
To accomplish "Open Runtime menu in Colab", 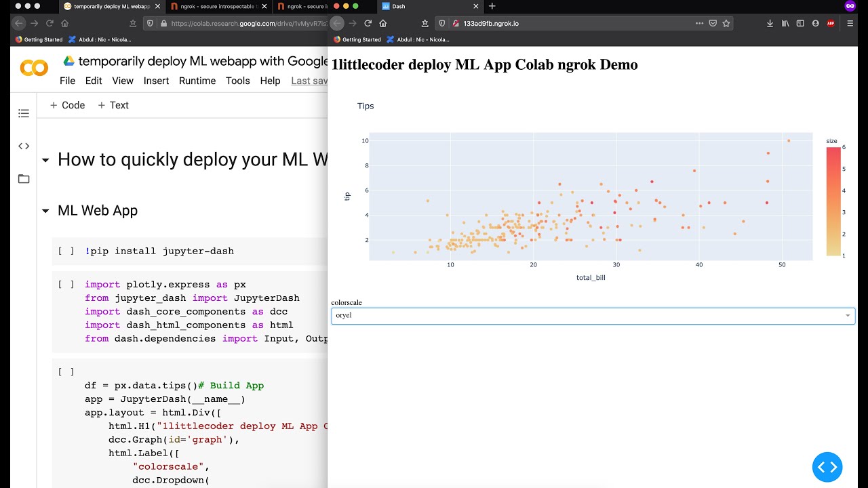I will click(x=197, y=81).
